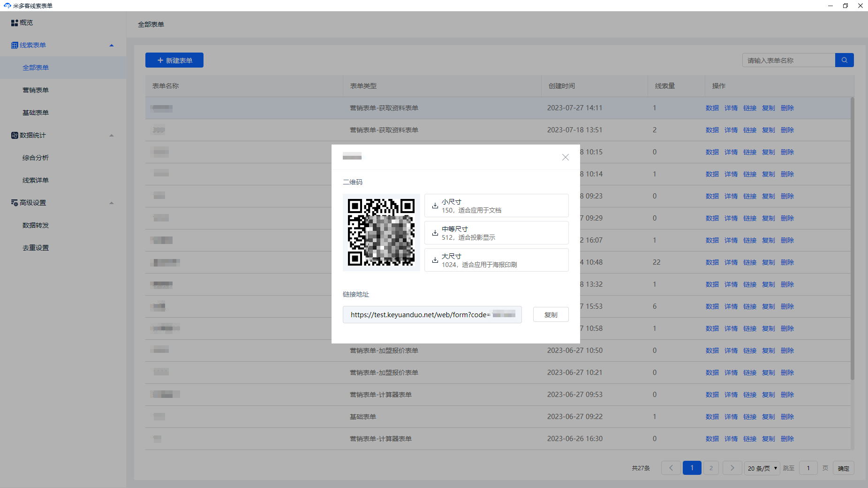Click the 基础表单 type cell
This screenshot has width=868, height=488.
[362, 417]
